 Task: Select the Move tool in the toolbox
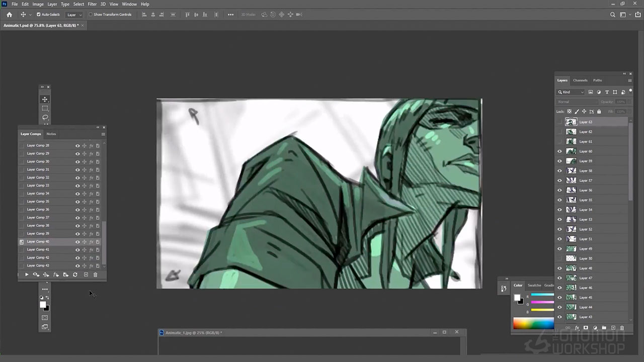(x=45, y=100)
